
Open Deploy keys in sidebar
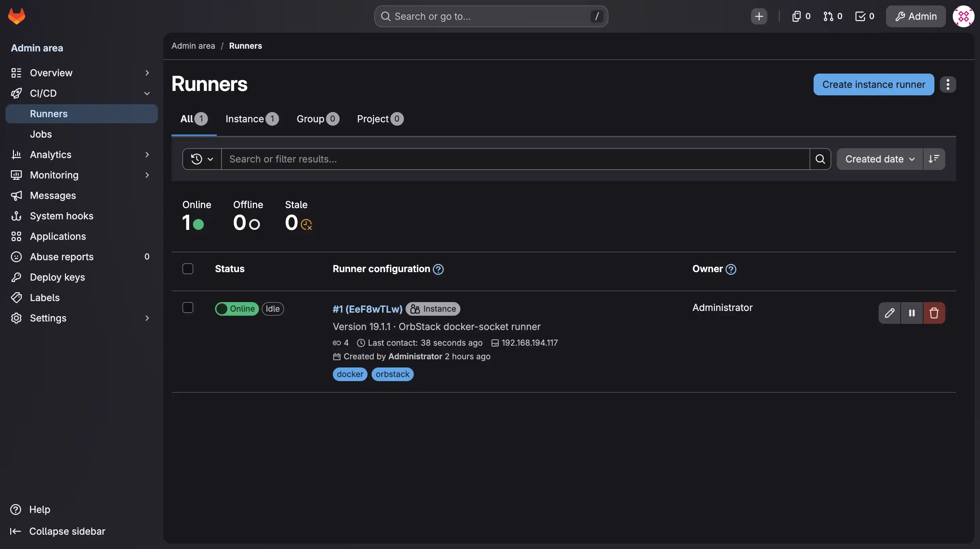tap(81, 277)
